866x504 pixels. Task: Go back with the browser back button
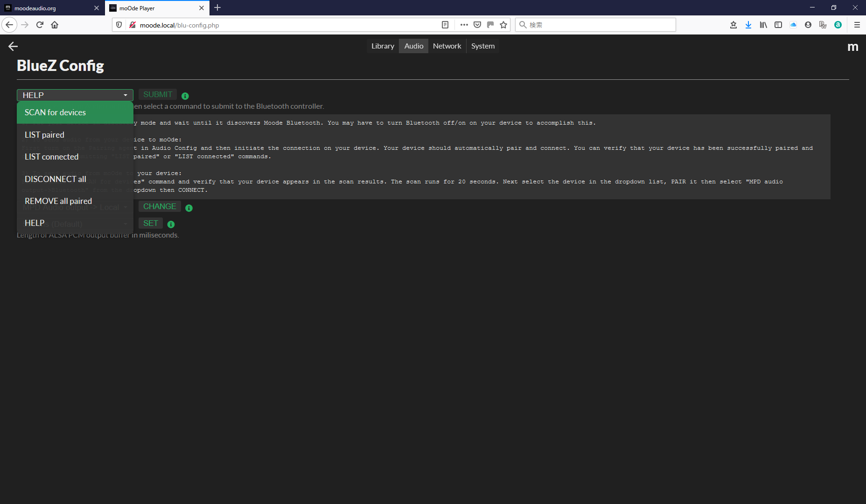[x=9, y=25]
